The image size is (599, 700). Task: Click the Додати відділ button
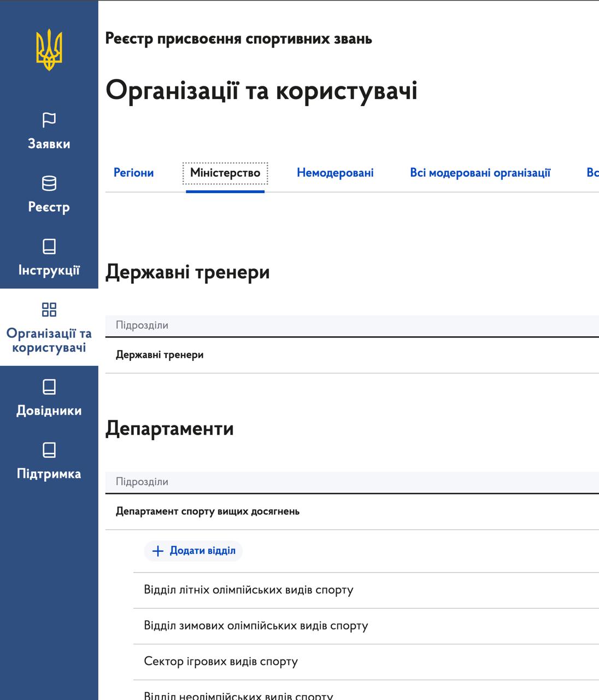coord(193,551)
